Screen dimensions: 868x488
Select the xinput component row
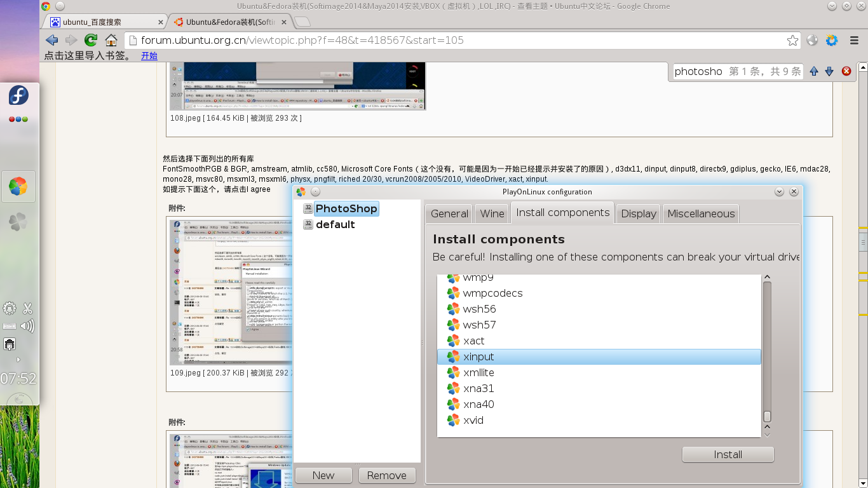point(599,357)
